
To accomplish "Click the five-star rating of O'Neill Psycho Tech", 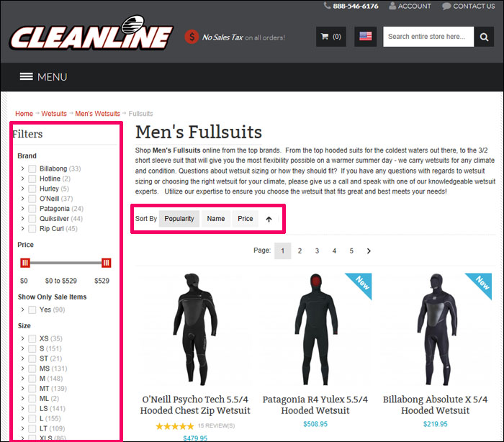I will 175,426.
